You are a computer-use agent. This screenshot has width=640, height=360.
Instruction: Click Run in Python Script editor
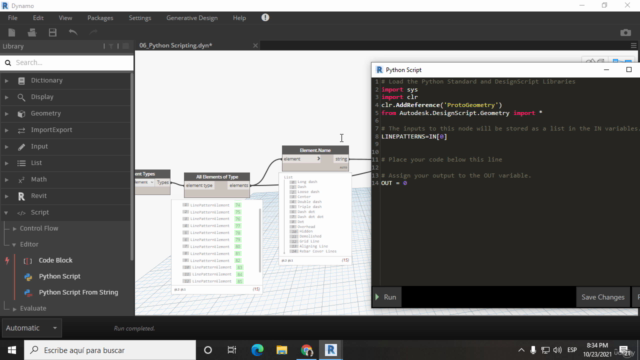point(386,297)
